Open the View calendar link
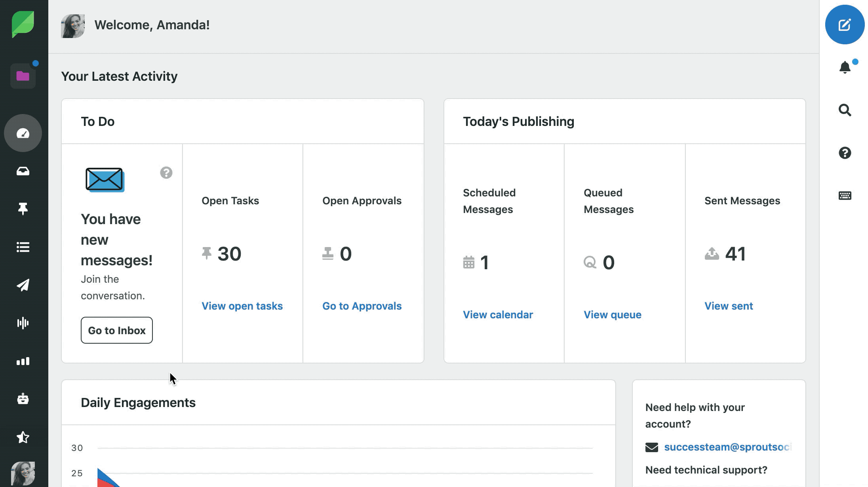The height and width of the screenshot is (487, 868). [498, 315]
